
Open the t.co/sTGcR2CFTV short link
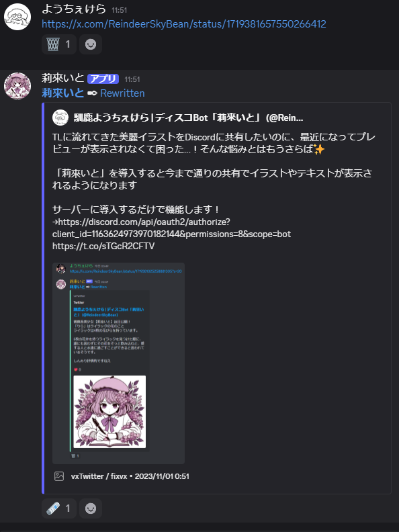[x=103, y=246]
